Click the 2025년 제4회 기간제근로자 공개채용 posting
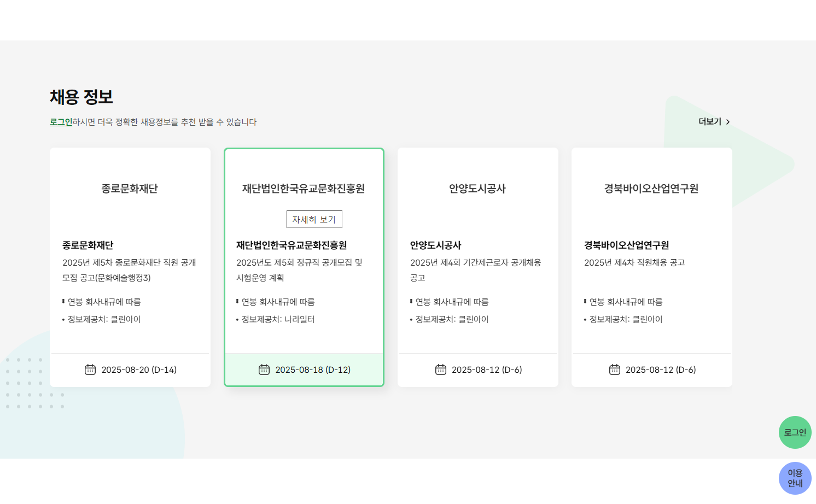The image size is (816, 504). [x=476, y=270]
